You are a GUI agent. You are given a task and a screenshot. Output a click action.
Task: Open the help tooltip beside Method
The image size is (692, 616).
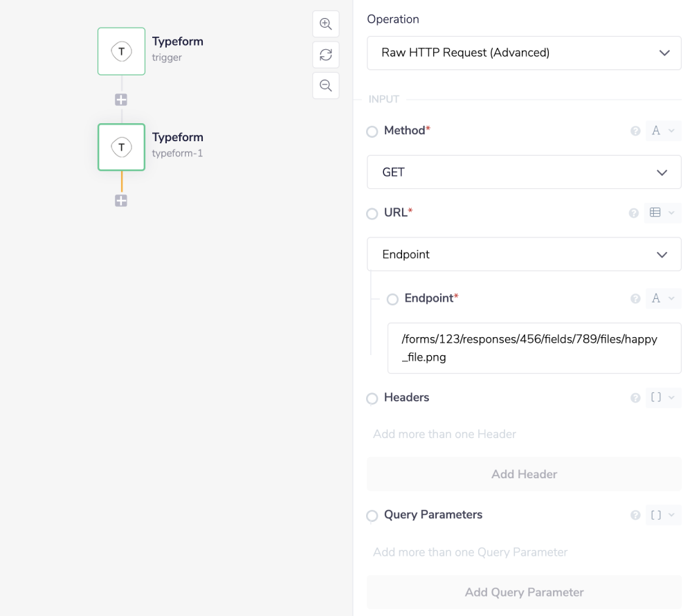(x=635, y=130)
